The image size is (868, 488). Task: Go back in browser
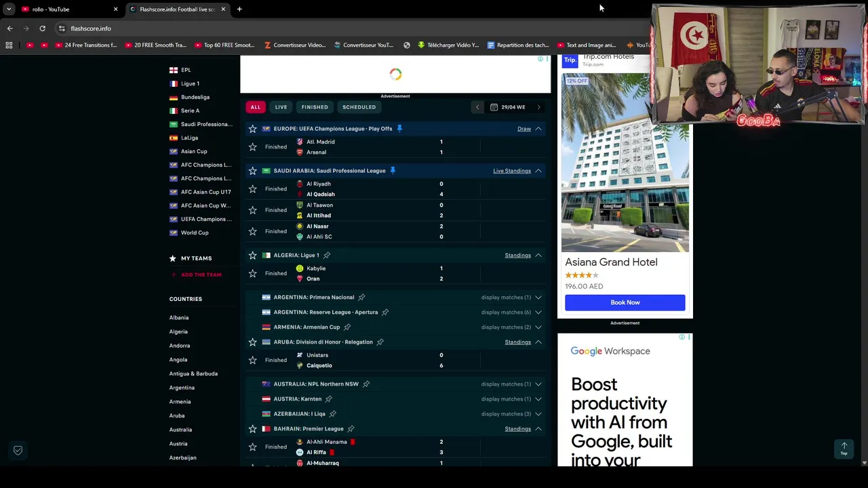pos(9,28)
